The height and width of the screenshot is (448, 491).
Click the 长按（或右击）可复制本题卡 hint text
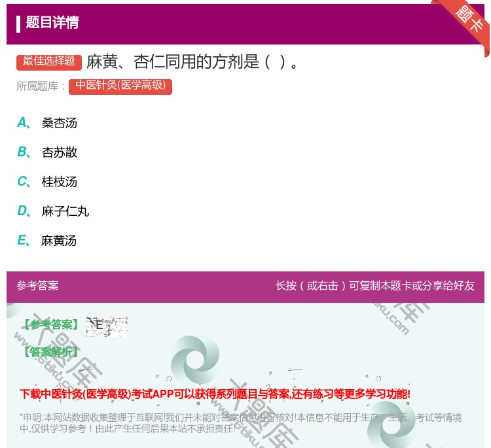pos(375,286)
